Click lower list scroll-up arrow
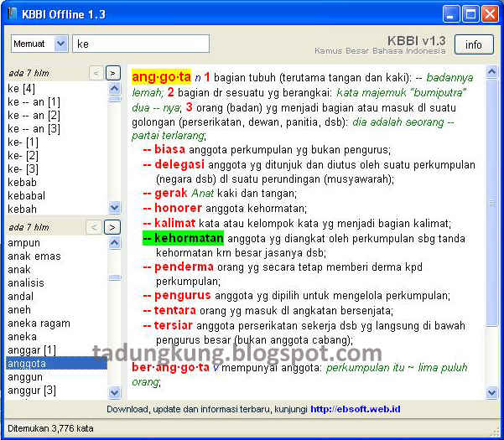This screenshot has width=504, height=440. coord(114,242)
